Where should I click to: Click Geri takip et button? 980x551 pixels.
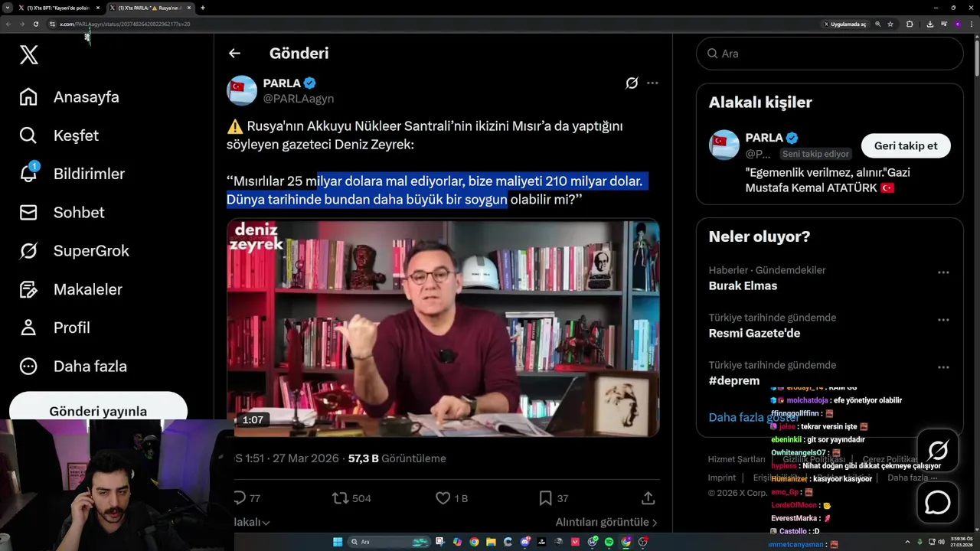coord(906,145)
